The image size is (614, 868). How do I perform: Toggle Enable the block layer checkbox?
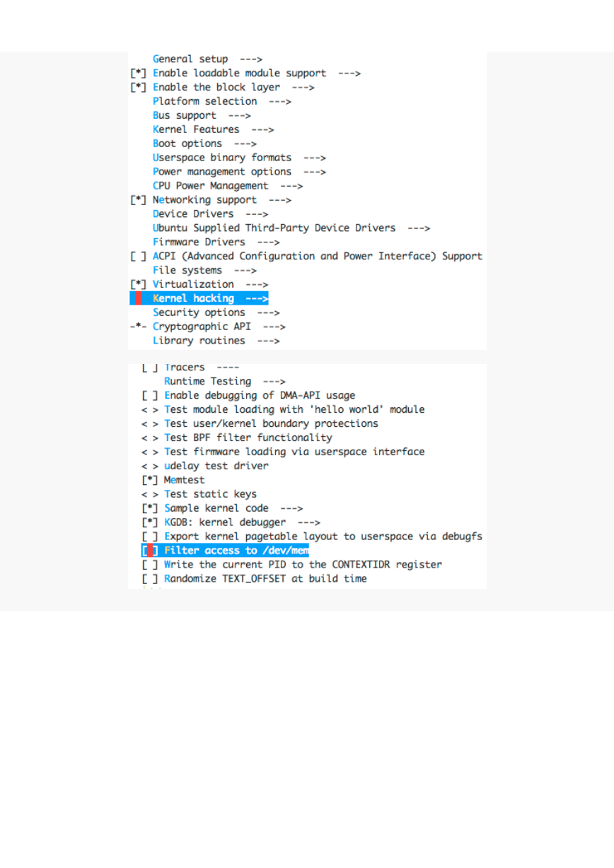pos(139,88)
